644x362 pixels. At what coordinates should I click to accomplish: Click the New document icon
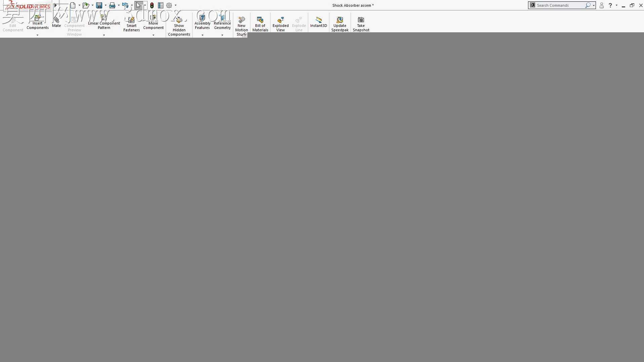(x=73, y=5)
